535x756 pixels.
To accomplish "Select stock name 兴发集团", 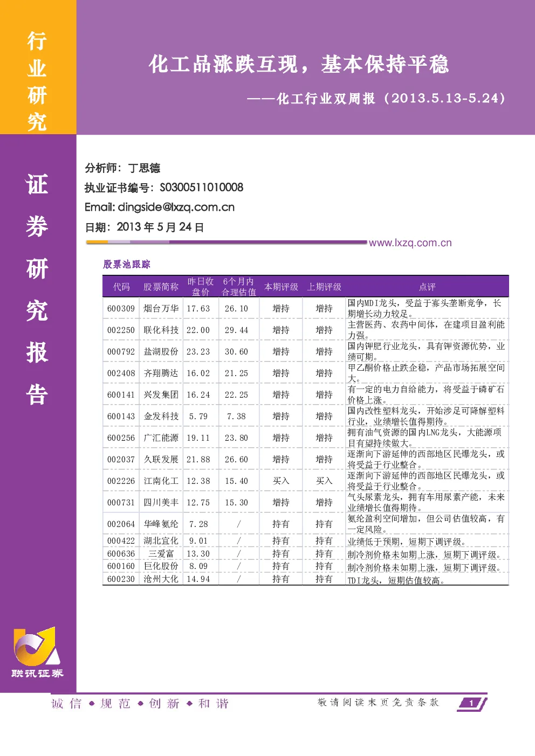I will tap(161, 394).
